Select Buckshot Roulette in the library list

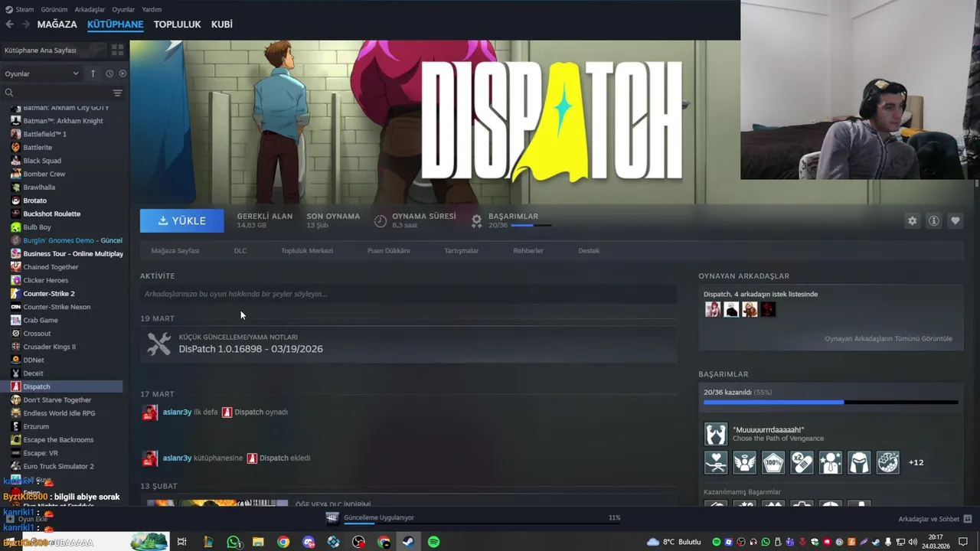51,214
